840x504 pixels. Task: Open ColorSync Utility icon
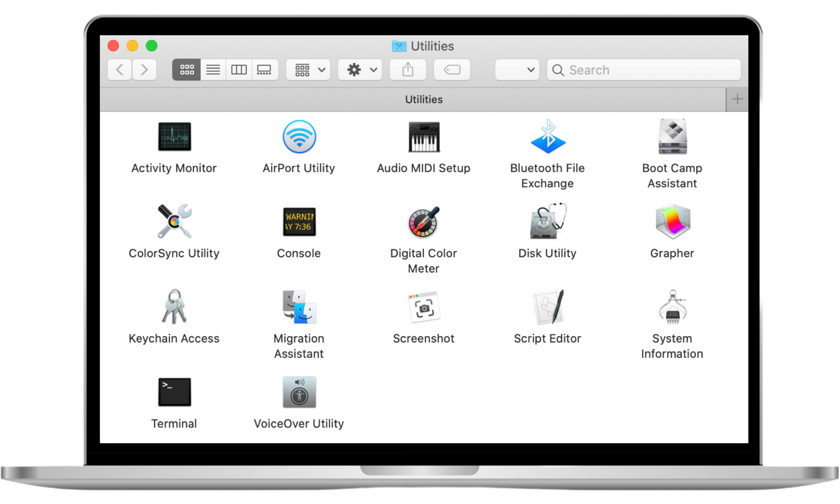point(174,221)
